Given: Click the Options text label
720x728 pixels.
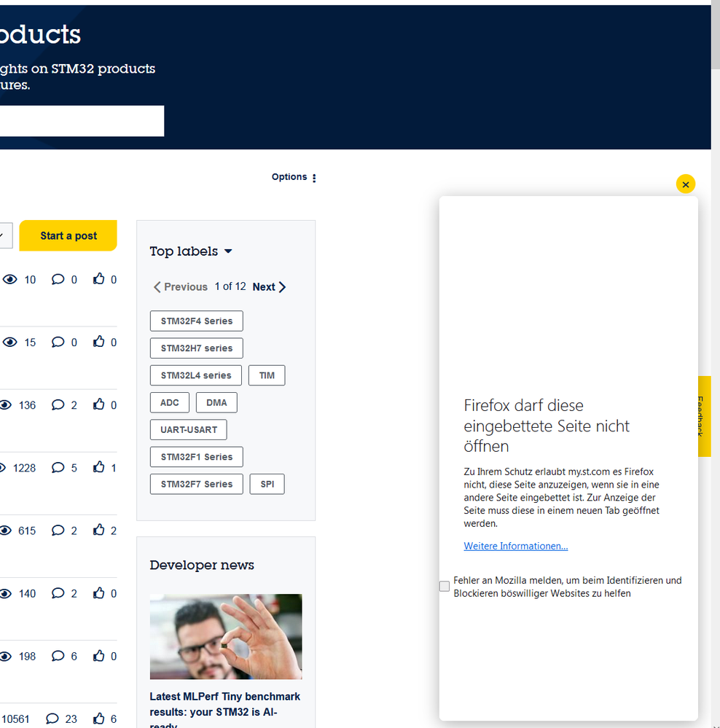Looking at the screenshot, I should coord(289,177).
